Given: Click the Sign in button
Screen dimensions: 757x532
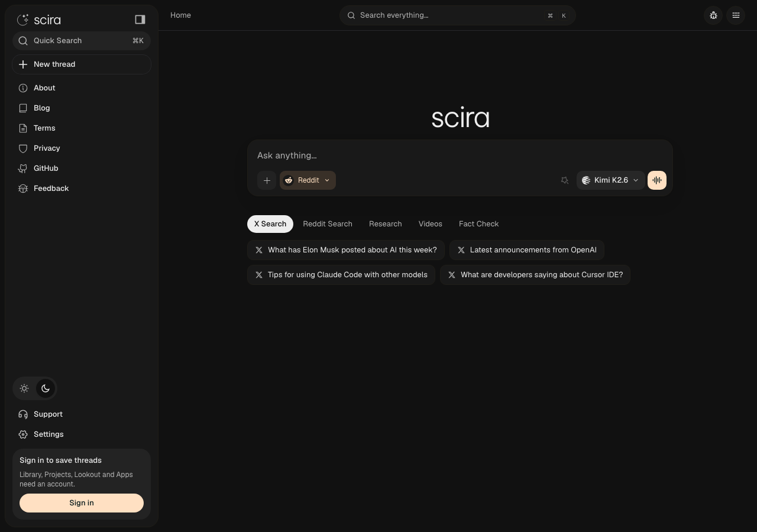Looking at the screenshot, I should [x=82, y=503].
